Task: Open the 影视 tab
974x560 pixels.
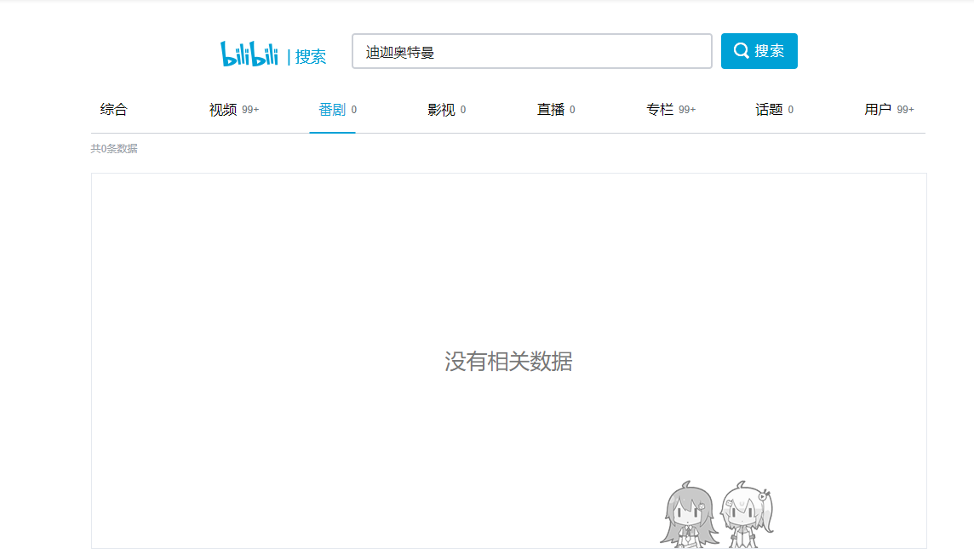Action: pos(447,109)
